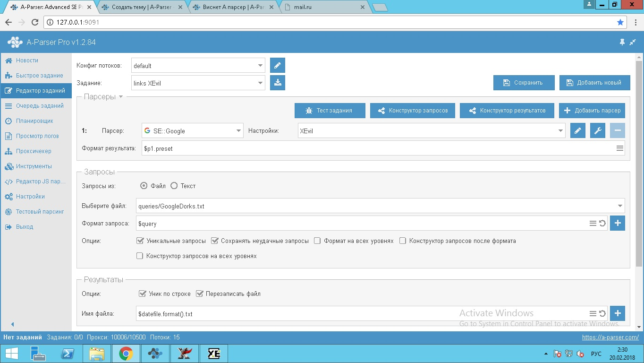This screenshot has height=363, width=644.
Task: Select the Файл radio option
Action: click(144, 186)
